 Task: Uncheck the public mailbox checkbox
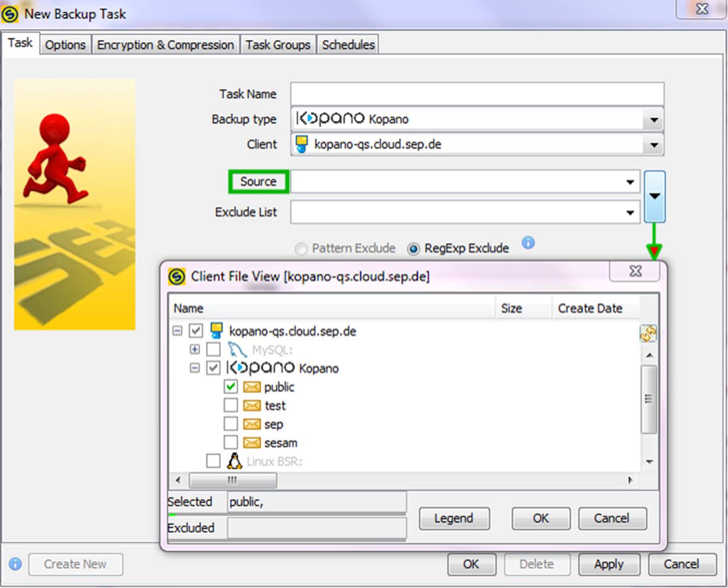(231, 387)
